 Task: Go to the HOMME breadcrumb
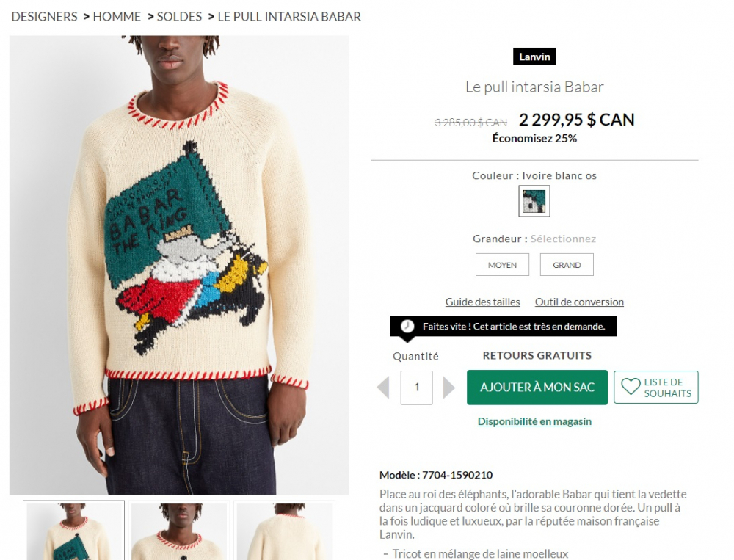click(x=117, y=16)
